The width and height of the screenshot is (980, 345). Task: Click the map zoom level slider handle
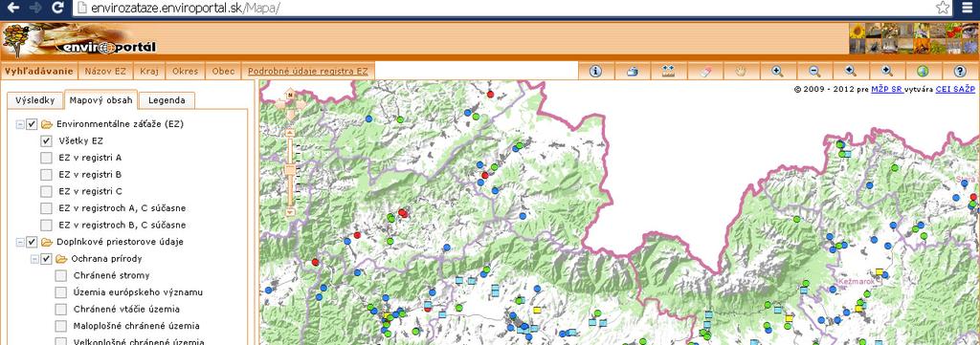tap(290, 170)
